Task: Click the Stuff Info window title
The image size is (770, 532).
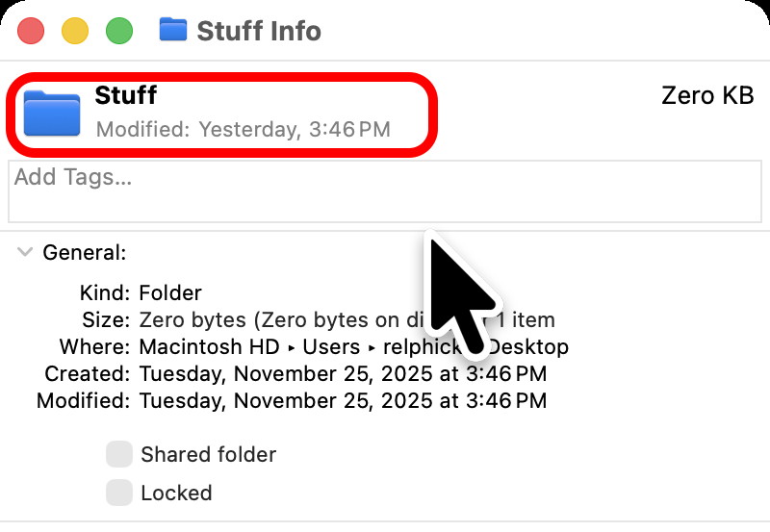Action: 259,31
